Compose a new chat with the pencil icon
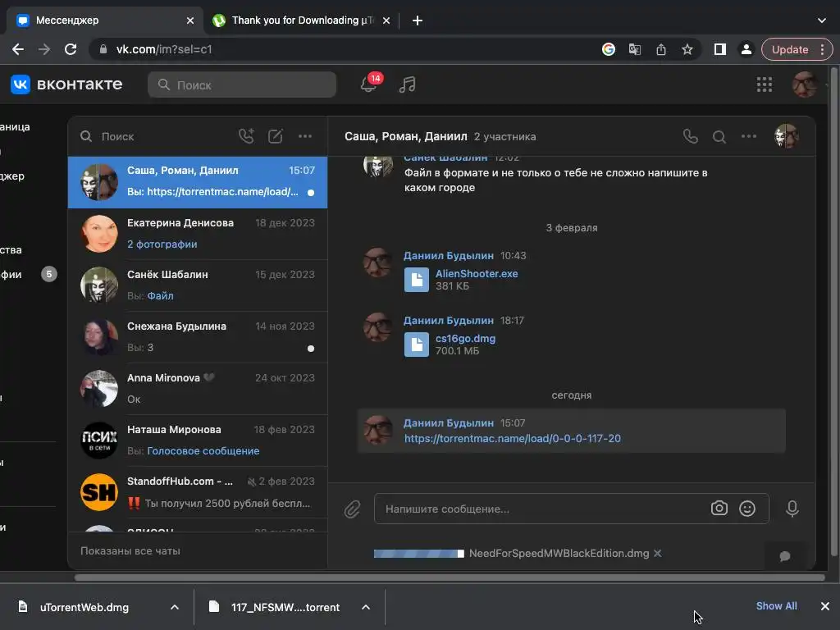The height and width of the screenshot is (630, 840). click(276, 136)
